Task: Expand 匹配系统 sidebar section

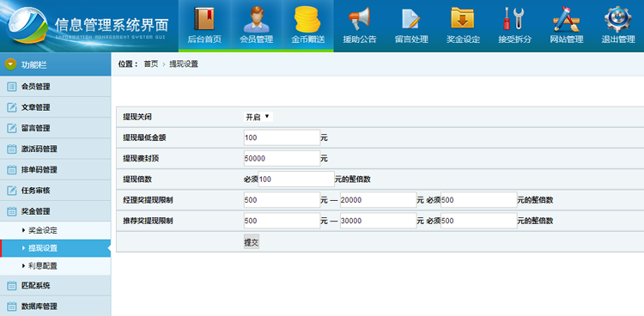Action: [56, 285]
